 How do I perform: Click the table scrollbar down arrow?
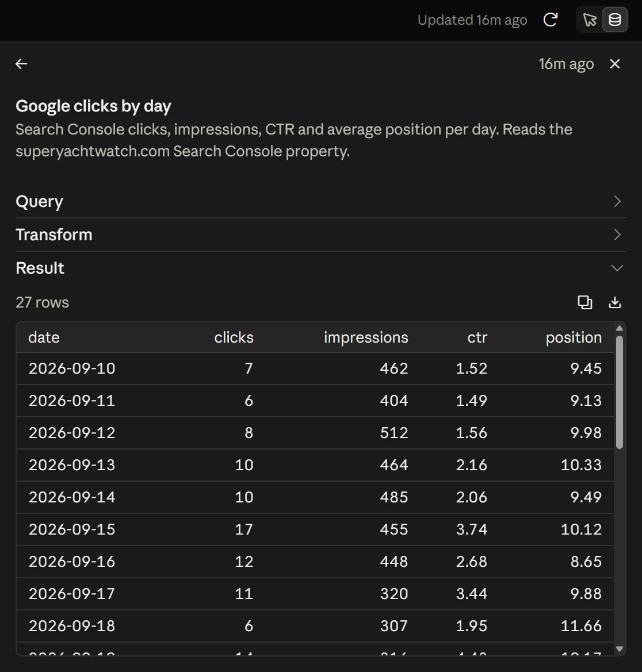pyautogui.click(x=619, y=649)
